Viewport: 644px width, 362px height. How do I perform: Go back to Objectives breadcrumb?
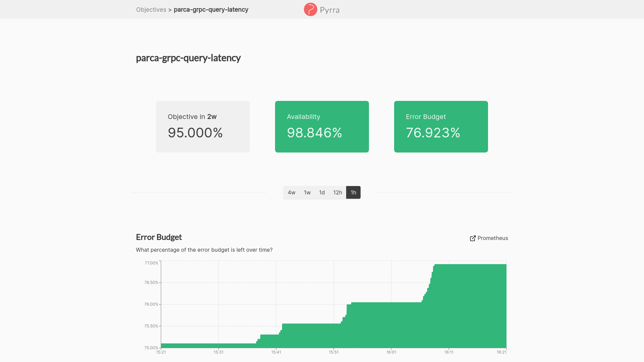click(x=151, y=9)
